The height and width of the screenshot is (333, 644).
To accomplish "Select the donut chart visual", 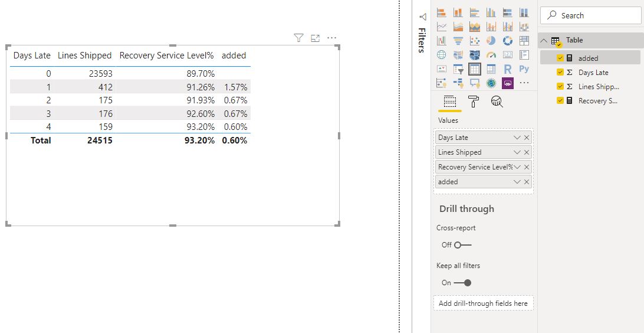I will [508, 41].
